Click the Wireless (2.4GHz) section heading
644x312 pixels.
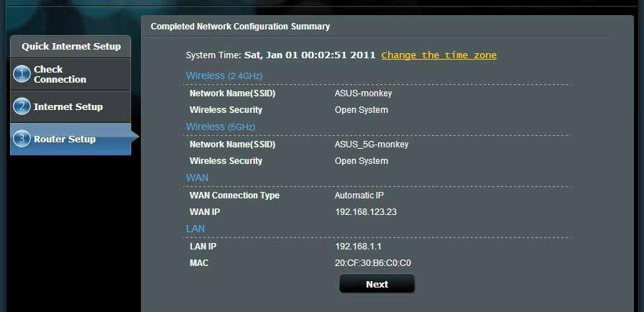[224, 76]
